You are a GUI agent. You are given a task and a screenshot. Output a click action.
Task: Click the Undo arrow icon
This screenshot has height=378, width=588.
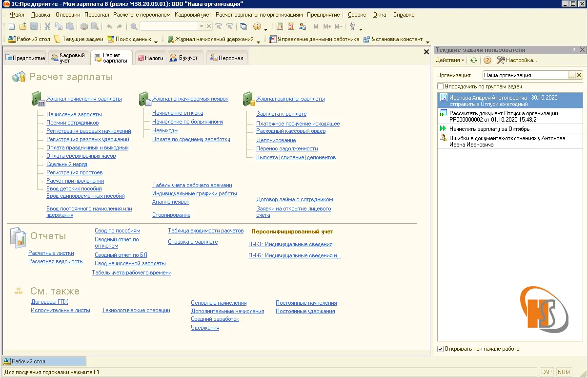[x=109, y=26]
